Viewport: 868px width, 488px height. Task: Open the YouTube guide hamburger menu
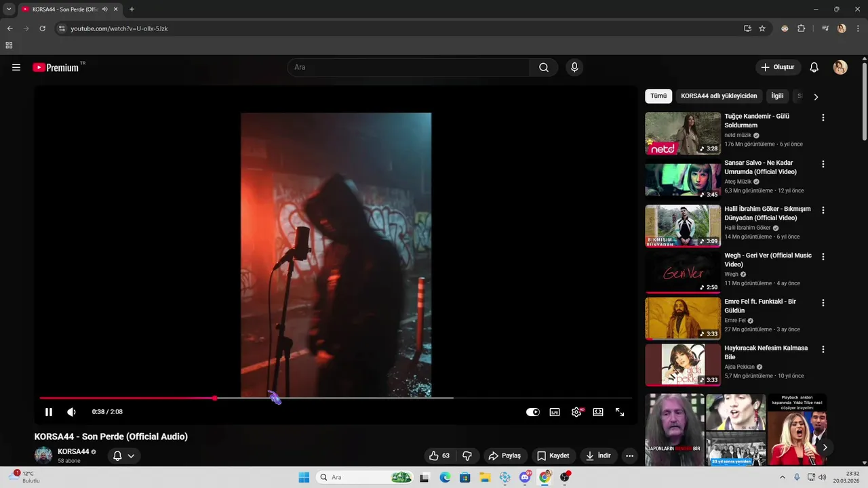(x=16, y=67)
